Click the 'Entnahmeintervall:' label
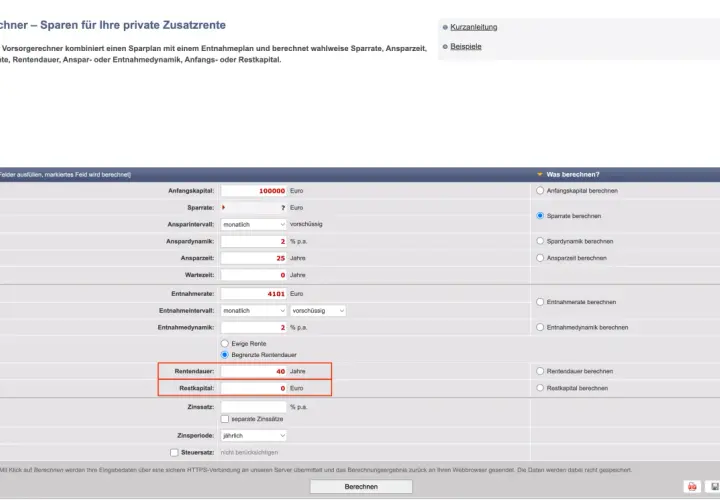Viewport: 720px width, 500px height. [186, 311]
